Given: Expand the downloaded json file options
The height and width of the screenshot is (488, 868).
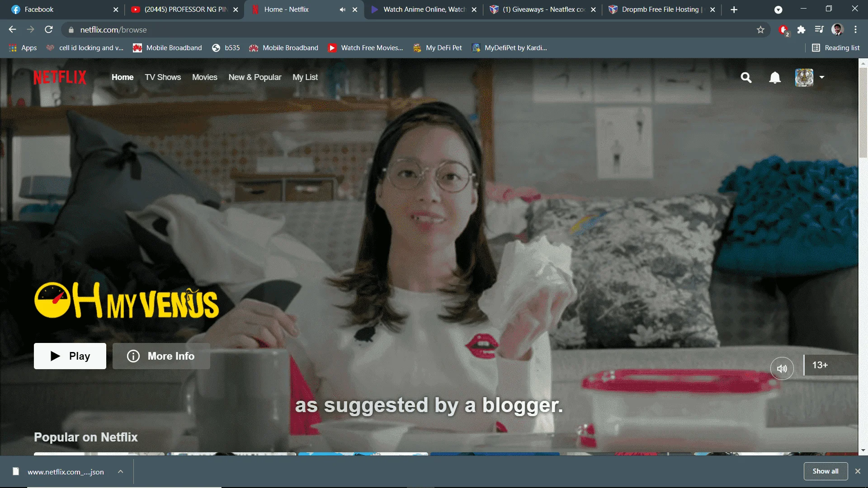Looking at the screenshot, I should [120, 472].
